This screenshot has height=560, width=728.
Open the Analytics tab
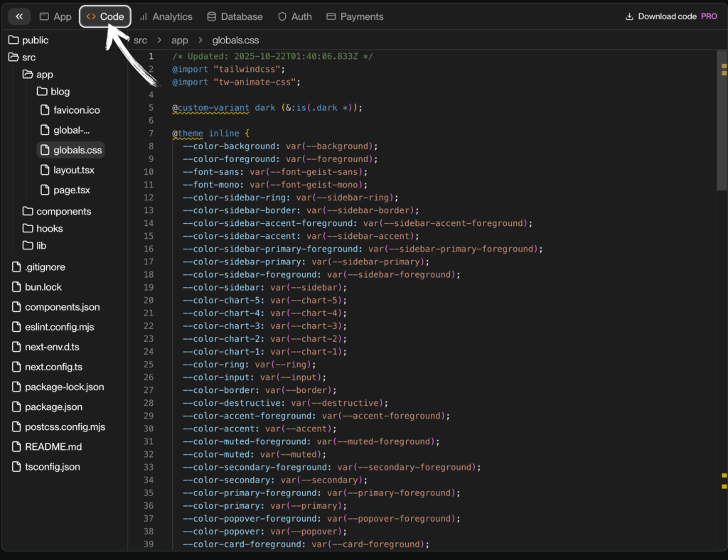click(x=166, y=16)
